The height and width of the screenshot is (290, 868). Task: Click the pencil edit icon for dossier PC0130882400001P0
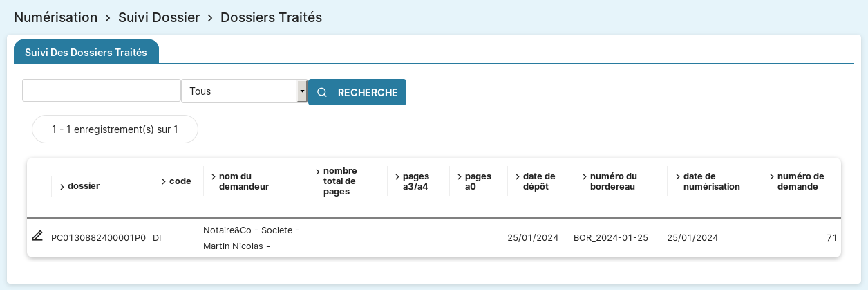(37, 236)
